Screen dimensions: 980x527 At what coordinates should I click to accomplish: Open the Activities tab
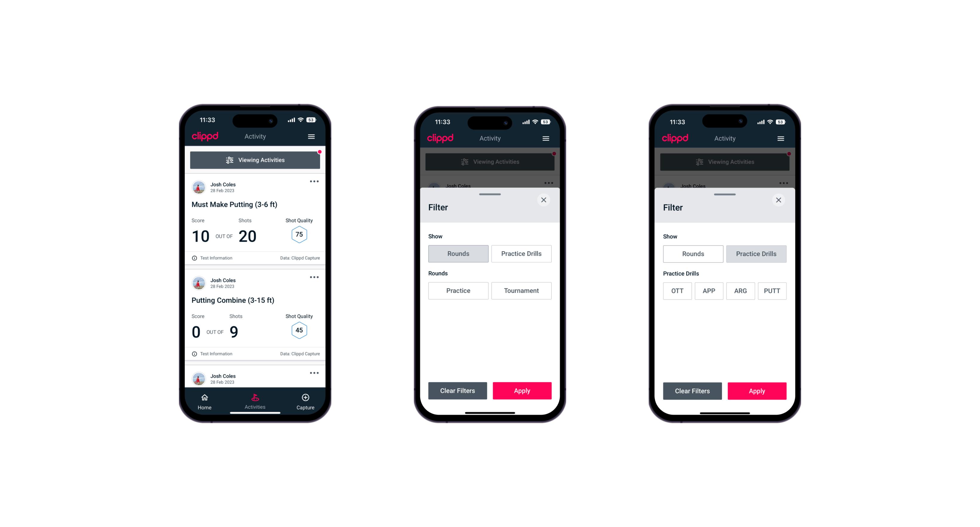[255, 401]
